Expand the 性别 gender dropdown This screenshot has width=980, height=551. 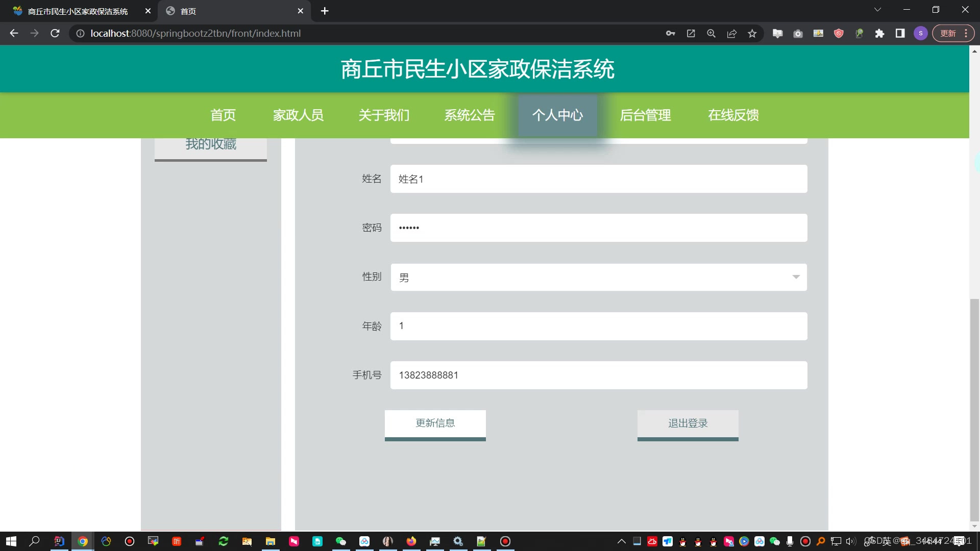tap(598, 277)
